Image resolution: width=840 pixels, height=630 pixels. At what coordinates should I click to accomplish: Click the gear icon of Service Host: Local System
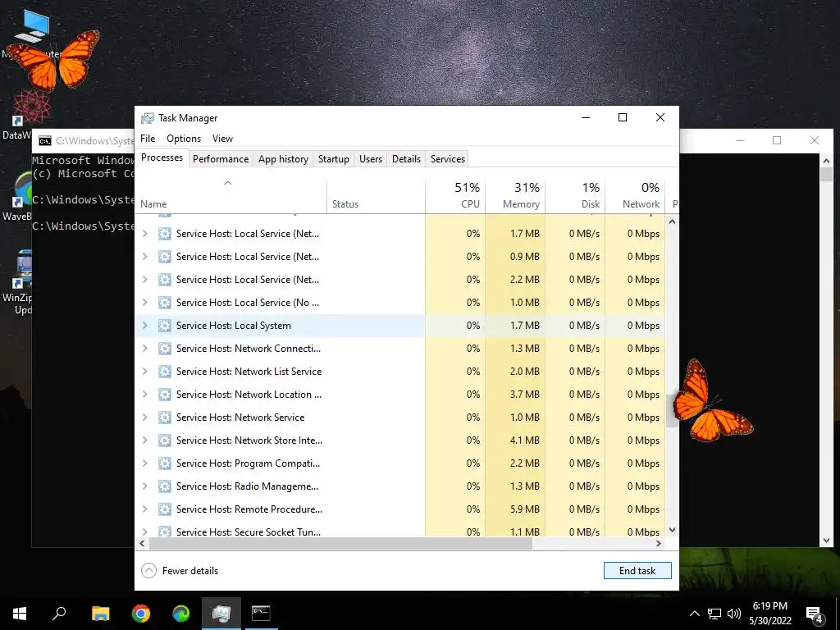[x=164, y=325]
